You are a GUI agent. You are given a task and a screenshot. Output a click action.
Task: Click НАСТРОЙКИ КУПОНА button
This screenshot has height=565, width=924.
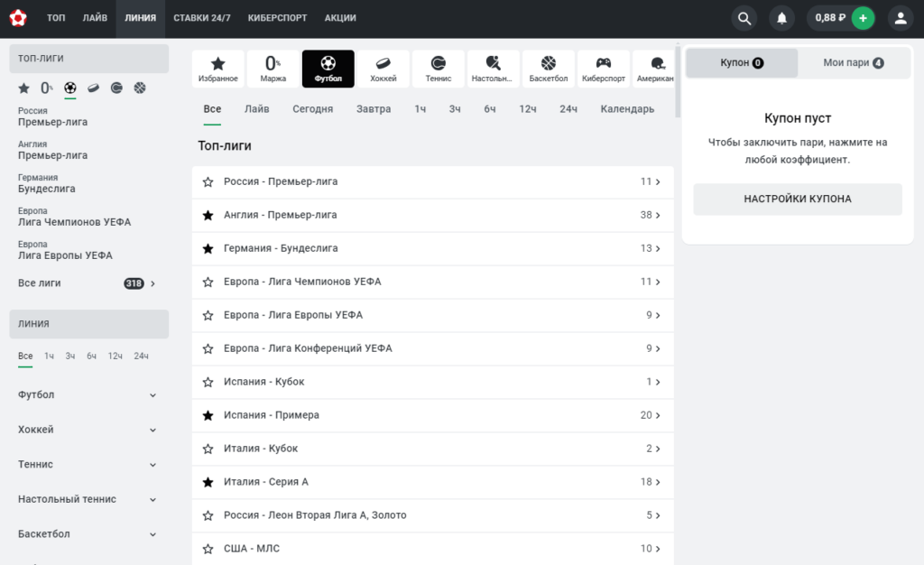[798, 199]
